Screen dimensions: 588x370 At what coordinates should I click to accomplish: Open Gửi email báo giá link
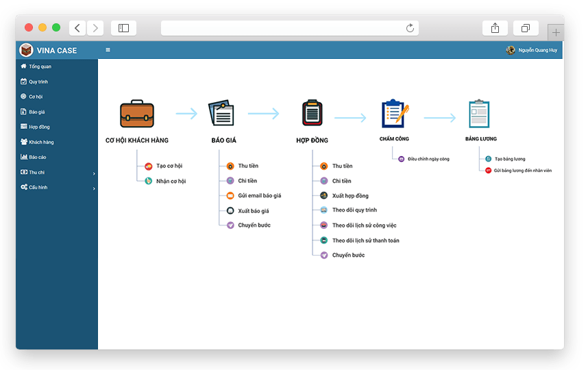point(259,196)
